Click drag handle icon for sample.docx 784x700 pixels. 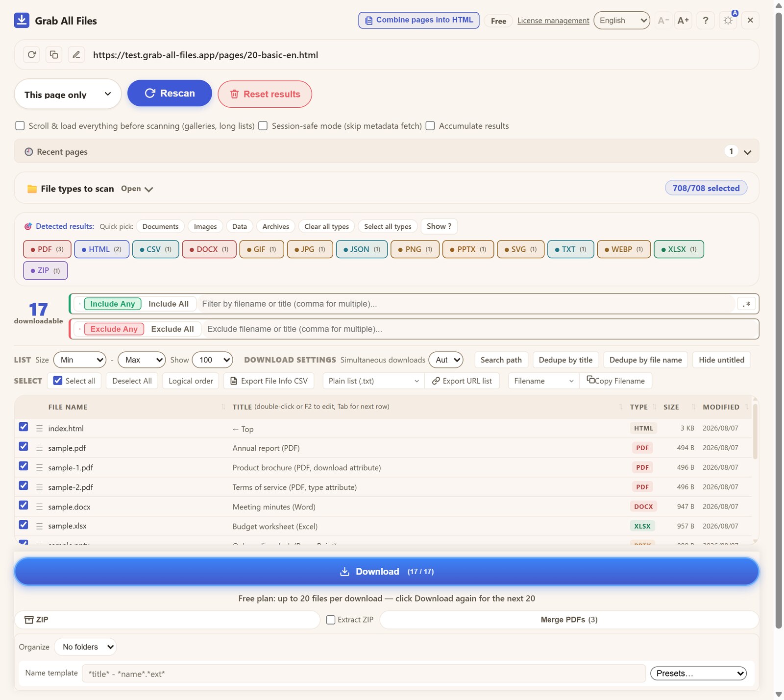point(39,507)
